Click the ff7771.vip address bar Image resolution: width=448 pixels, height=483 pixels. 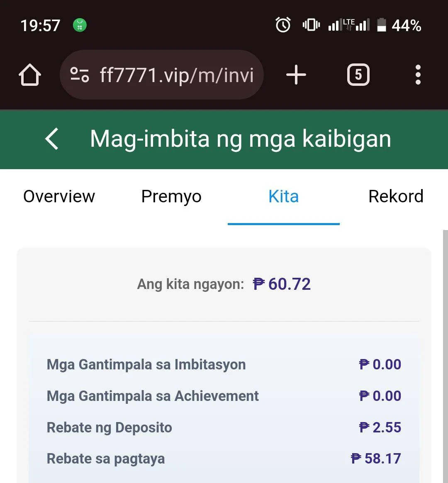162,75
